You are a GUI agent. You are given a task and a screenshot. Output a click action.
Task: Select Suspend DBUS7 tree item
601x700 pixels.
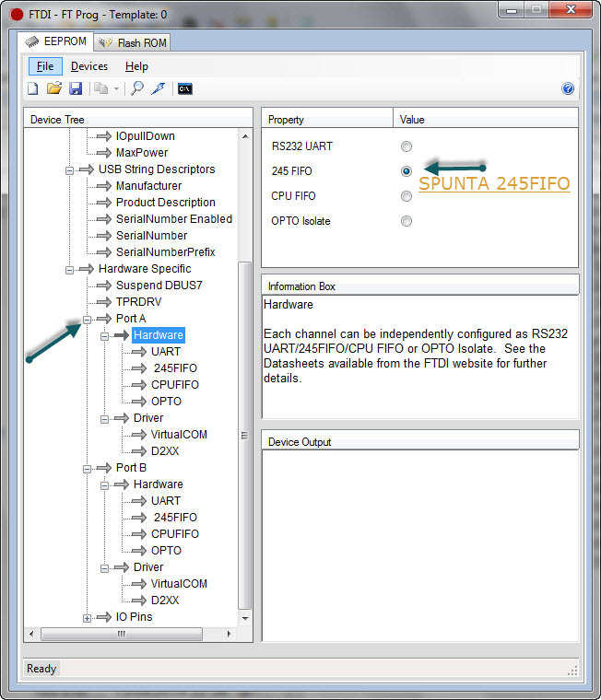tap(159, 285)
